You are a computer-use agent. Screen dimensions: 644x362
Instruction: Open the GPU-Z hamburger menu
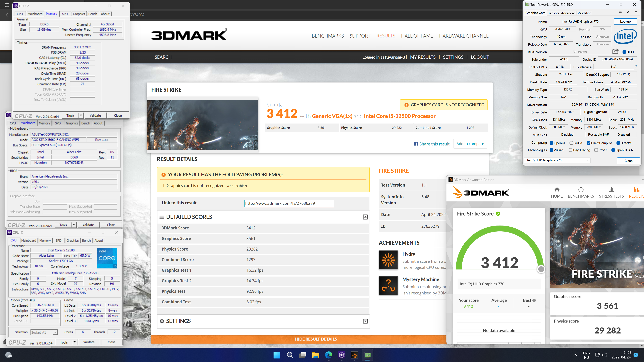[x=636, y=13]
